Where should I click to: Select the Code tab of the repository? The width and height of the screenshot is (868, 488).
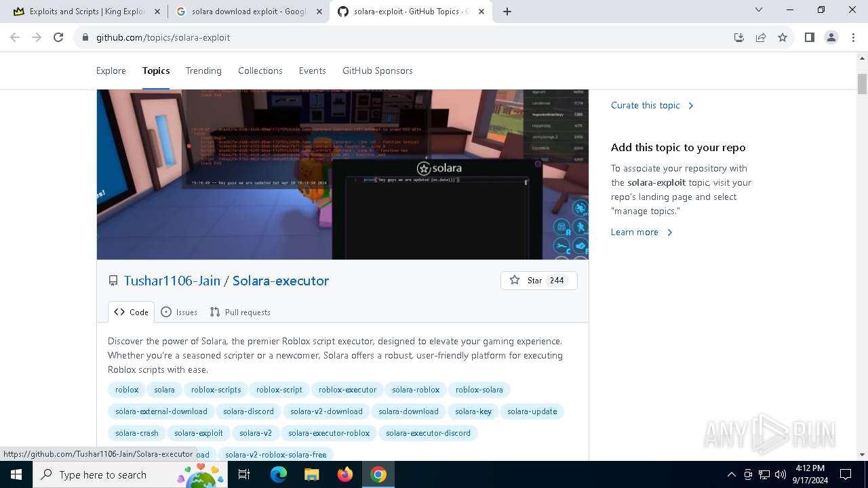[131, 312]
